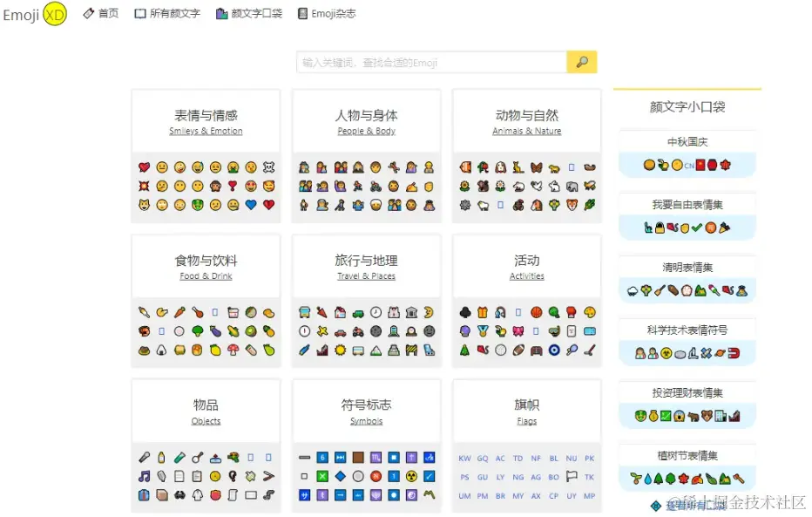Choose the see-no-evil monkey emoji
The width and height of the screenshot is (812, 517).
point(215,186)
